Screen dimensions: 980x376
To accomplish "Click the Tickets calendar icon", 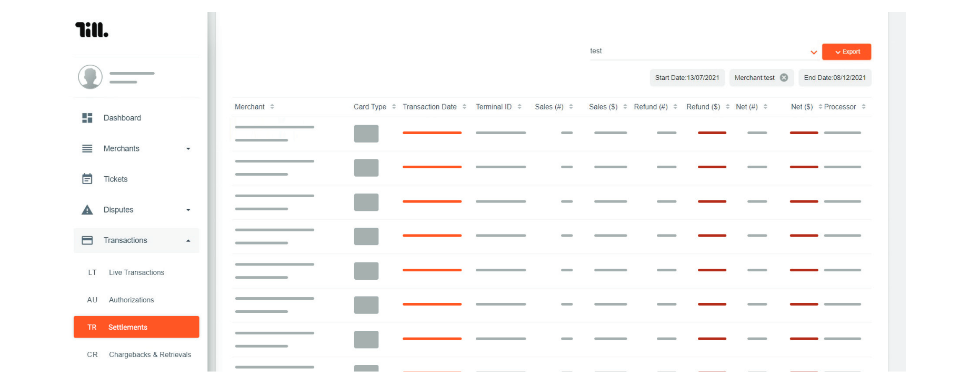I will (87, 179).
